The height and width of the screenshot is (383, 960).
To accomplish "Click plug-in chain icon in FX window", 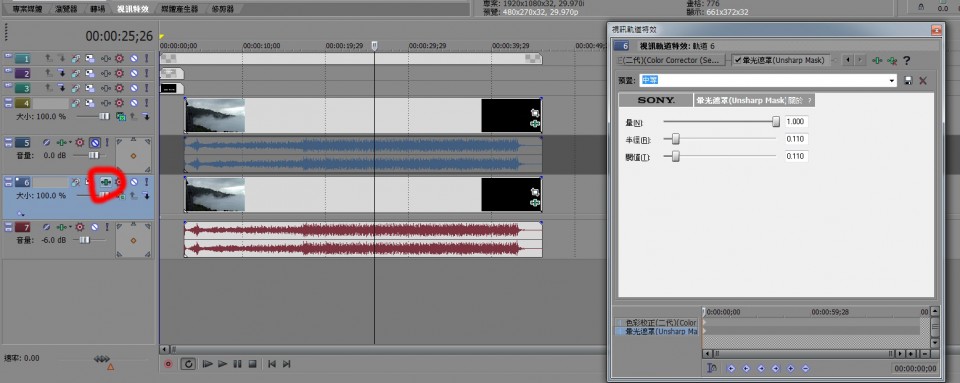I will [877, 61].
